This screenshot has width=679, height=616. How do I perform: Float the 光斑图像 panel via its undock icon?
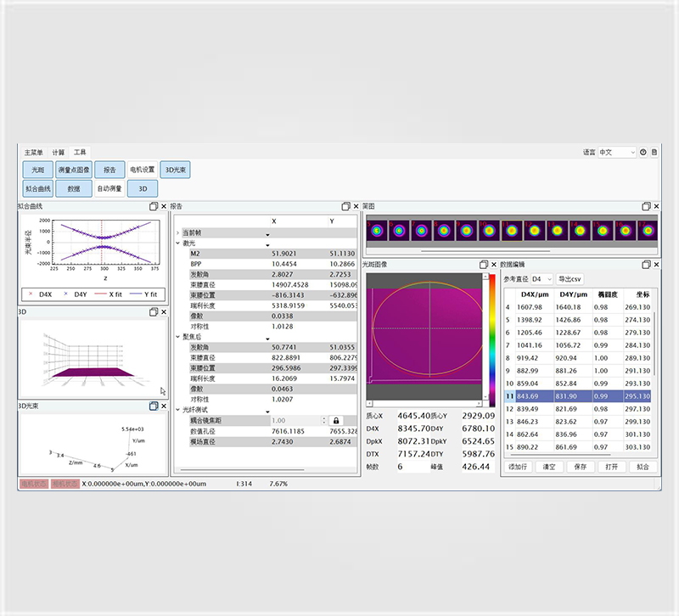click(483, 265)
